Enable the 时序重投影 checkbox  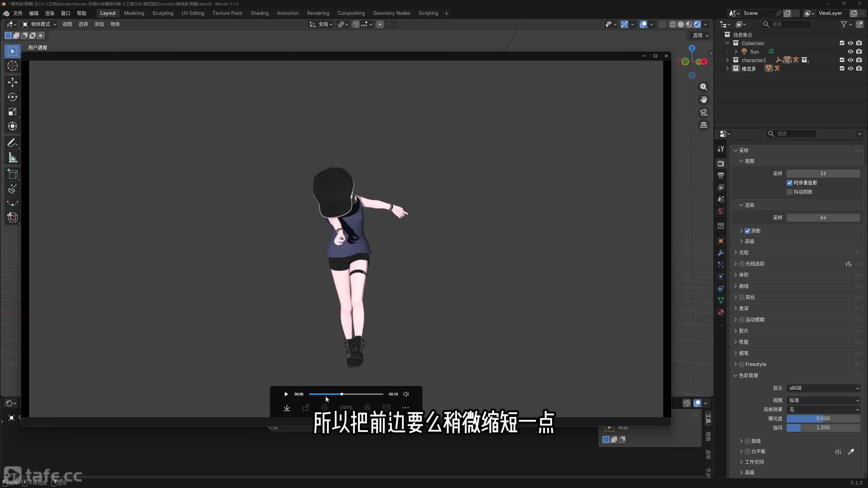[x=789, y=183]
